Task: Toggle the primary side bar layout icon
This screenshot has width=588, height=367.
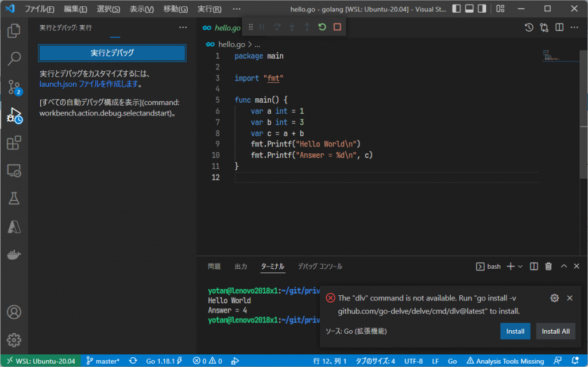Action: point(457,9)
